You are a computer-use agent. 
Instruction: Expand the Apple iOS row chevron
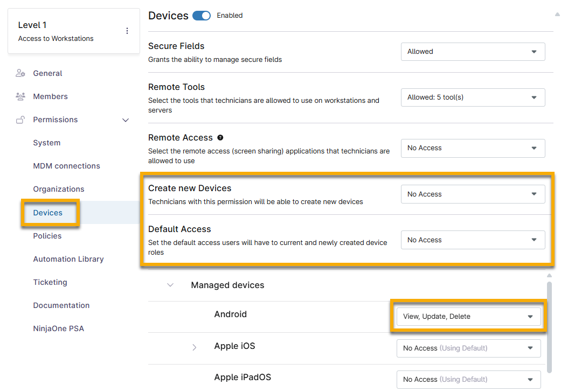coord(195,348)
